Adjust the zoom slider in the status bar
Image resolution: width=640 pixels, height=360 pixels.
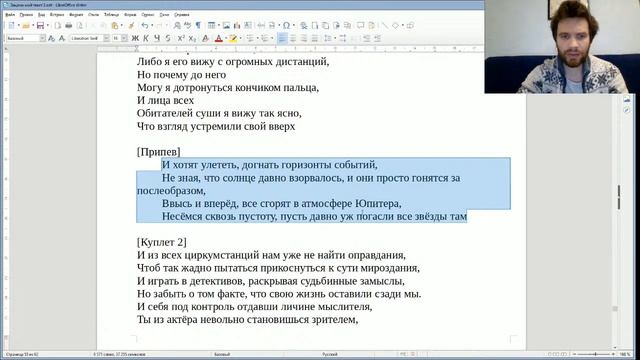point(594,354)
